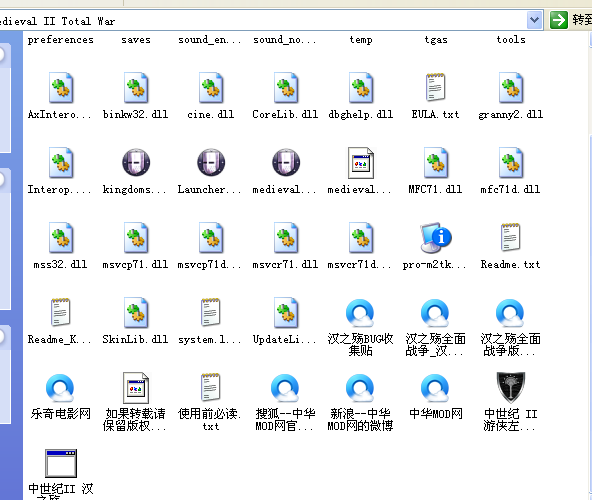The height and width of the screenshot is (500, 592).
Task: Select the sound_no... folder label
Action: (x=285, y=40)
